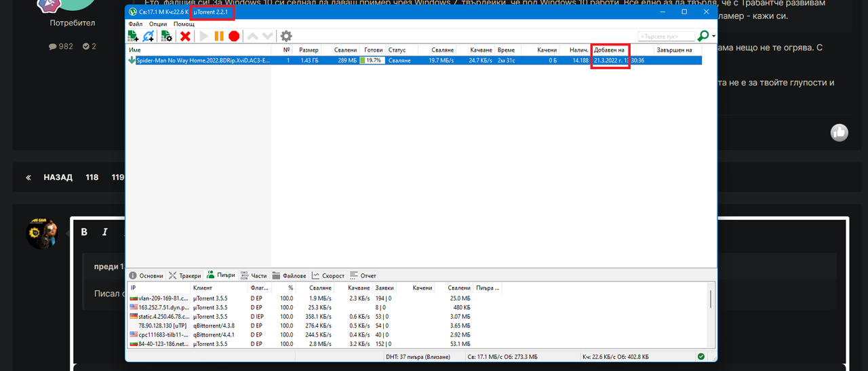Go to forum page 118

(x=92, y=177)
